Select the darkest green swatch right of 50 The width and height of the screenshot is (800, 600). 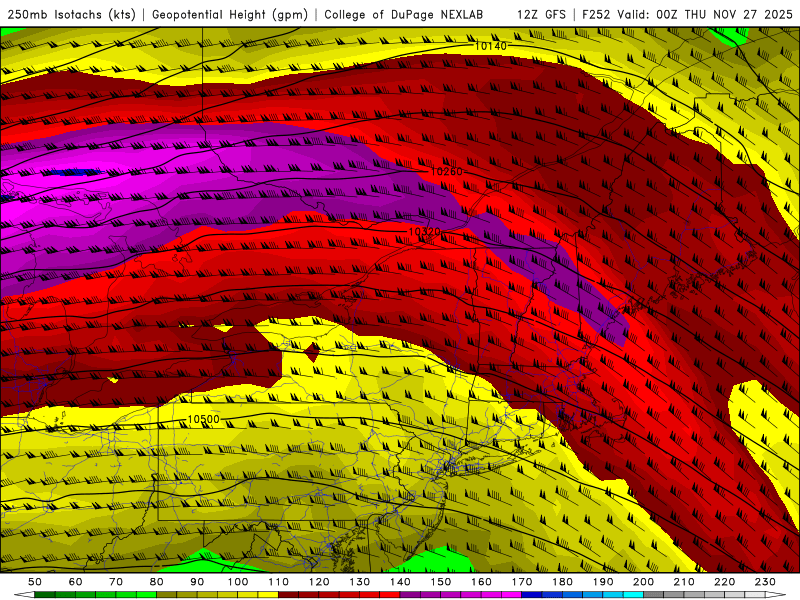click(45, 595)
